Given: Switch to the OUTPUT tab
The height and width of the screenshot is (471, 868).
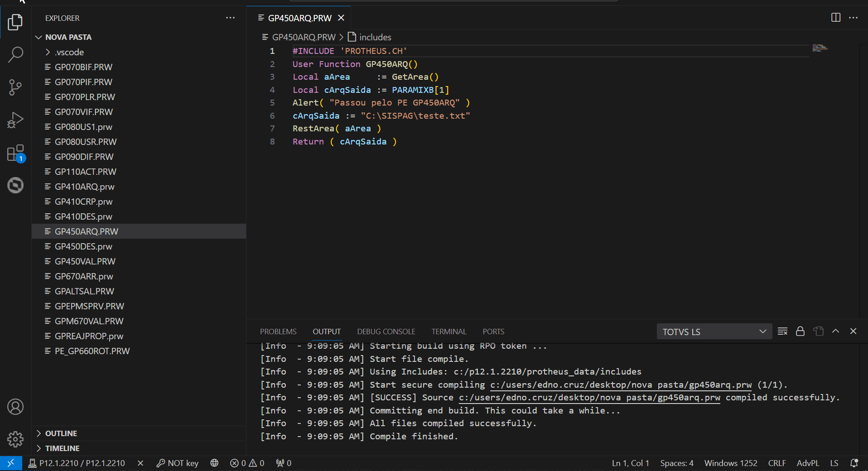Looking at the screenshot, I should pyautogui.click(x=327, y=332).
